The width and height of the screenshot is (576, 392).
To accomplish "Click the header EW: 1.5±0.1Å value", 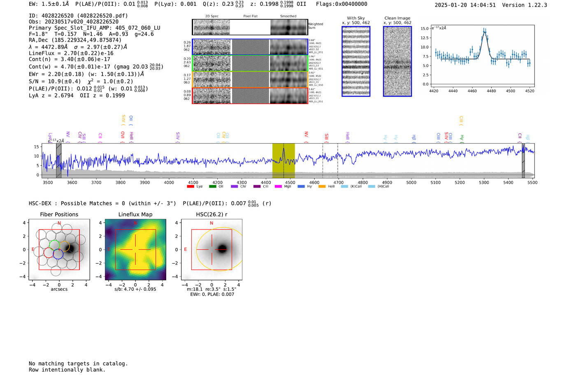I will [x=49, y=4].
